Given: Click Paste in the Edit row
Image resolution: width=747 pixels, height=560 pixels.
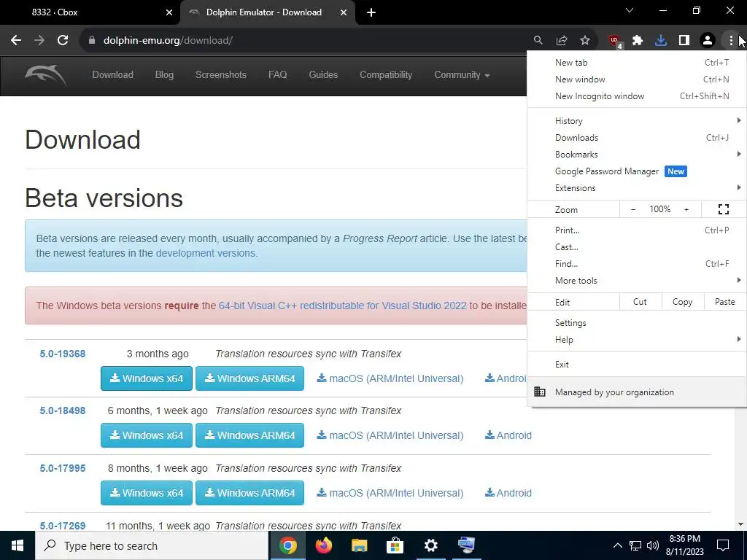Looking at the screenshot, I should click(x=724, y=302).
